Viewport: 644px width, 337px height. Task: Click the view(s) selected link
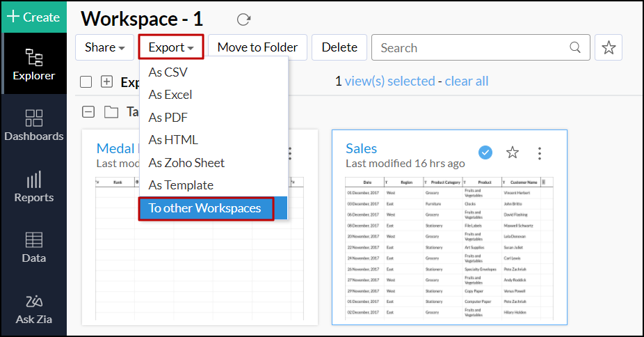pyautogui.click(x=389, y=81)
